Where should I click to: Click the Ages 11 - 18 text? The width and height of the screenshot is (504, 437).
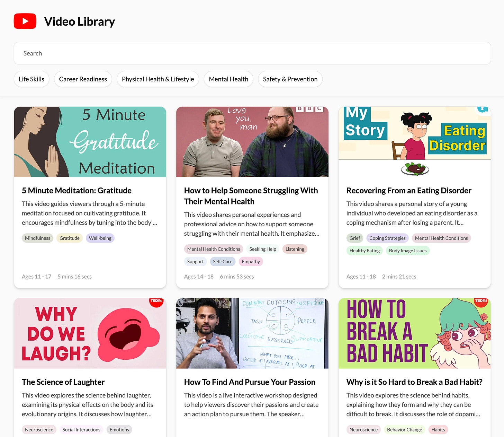tap(361, 277)
